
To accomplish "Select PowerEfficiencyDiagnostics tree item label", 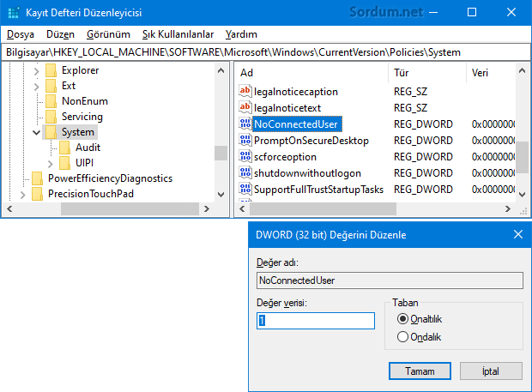I will click(x=111, y=178).
